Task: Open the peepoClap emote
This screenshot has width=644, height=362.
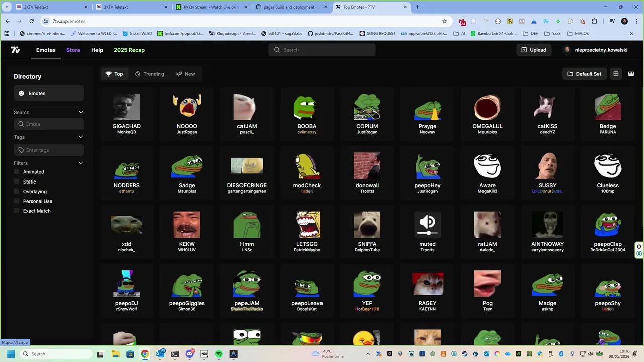Action: (608, 232)
